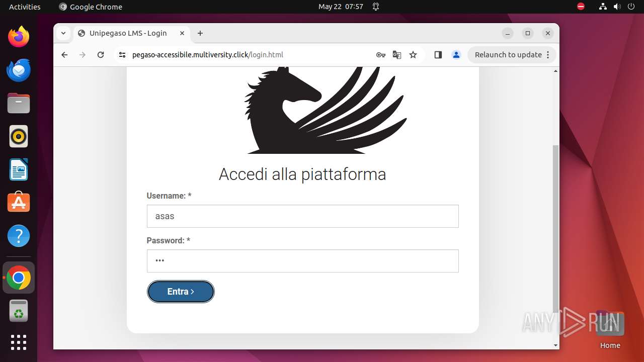
Task: Click the page vertical scrollbar
Action: 555,229
